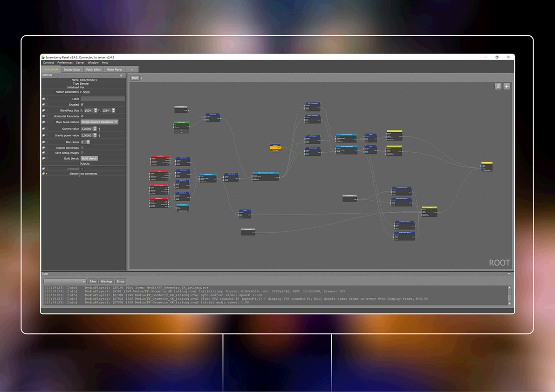This screenshot has height=392, width=555.
Task: Open the Maps build method dropdown
Action: click(x=99, y=122)
